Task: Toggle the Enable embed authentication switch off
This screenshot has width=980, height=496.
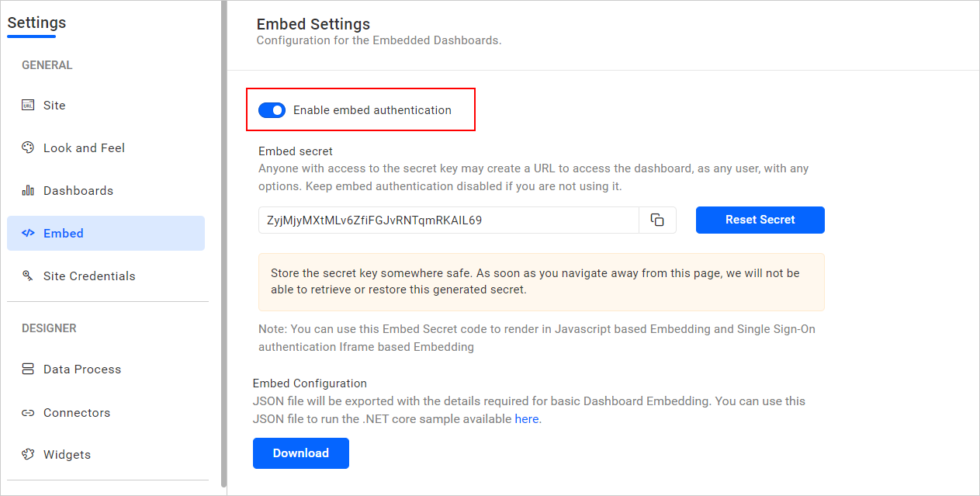Action: point(272,109)
